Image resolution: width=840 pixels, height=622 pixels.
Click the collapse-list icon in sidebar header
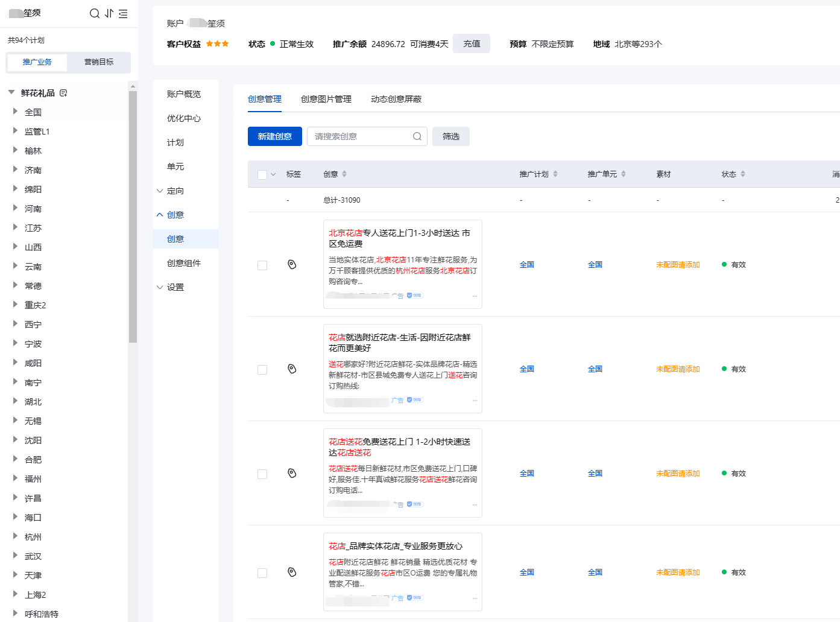tap(123, 13)
